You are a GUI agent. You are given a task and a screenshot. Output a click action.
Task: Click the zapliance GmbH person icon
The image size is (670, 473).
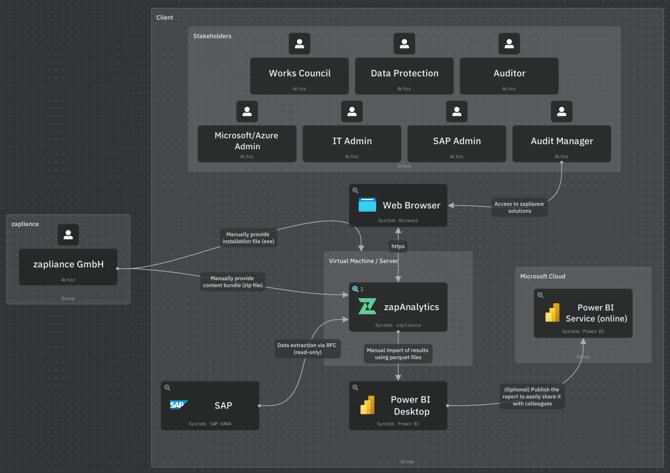pyautogui.click(x=68, y=235)
